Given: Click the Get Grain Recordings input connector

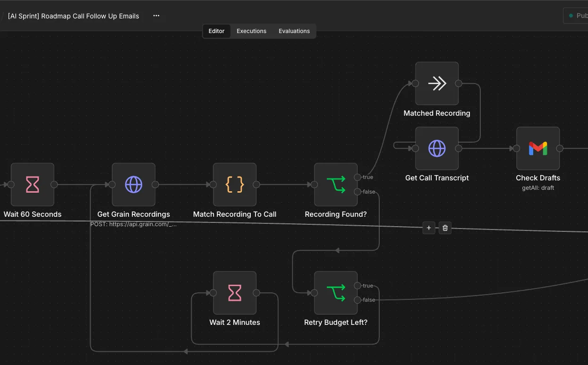Looking at the screenshot, I should coord(112,185).
